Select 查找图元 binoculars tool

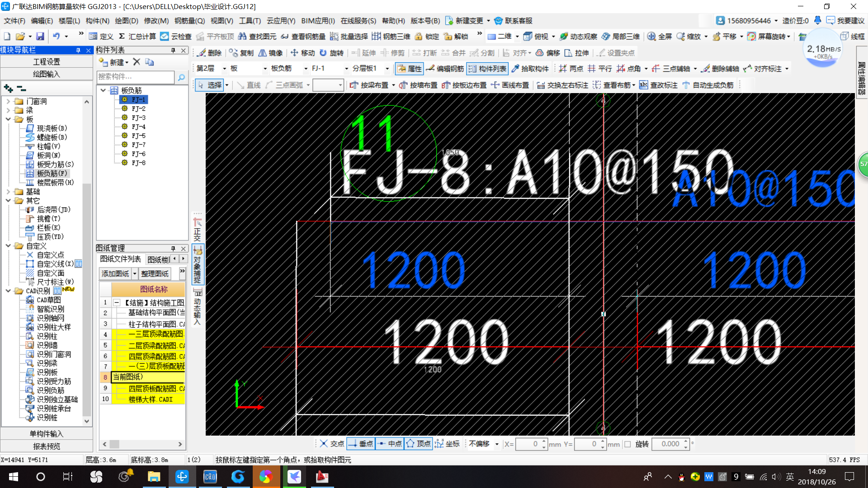coord(257,37)
